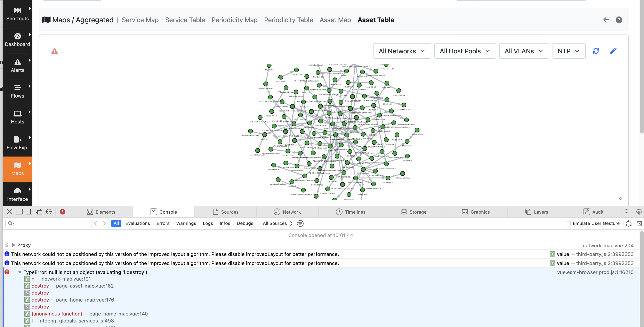The width and height of the screenshot is (644, 327).
Task: Detach inspector into separate window
Action: coord(39,212)
